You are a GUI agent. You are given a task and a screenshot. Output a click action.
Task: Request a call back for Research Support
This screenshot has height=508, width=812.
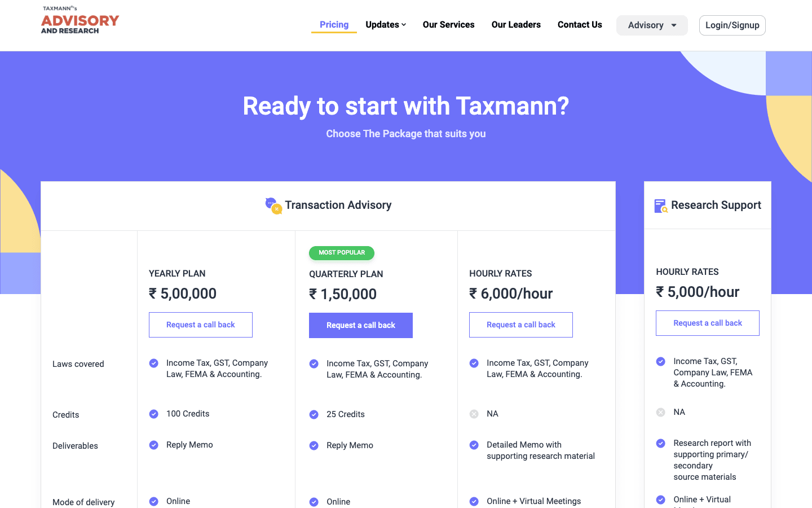point(708,323)
